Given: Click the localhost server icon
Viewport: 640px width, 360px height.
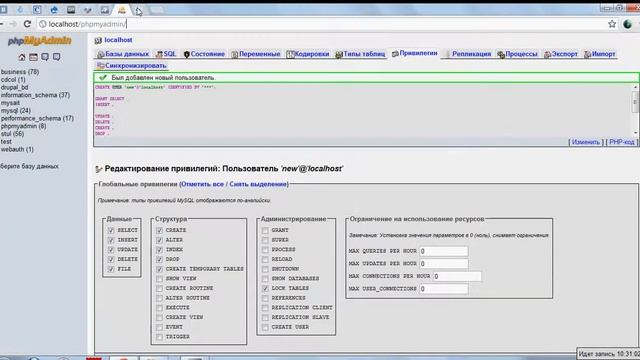Looking at the screenshot, I should [x=98, y=40].
